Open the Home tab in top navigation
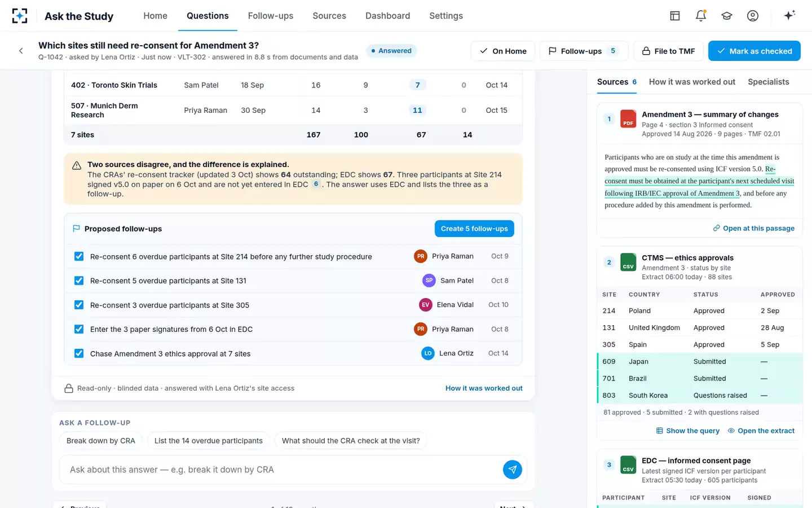 click(155, 16)
